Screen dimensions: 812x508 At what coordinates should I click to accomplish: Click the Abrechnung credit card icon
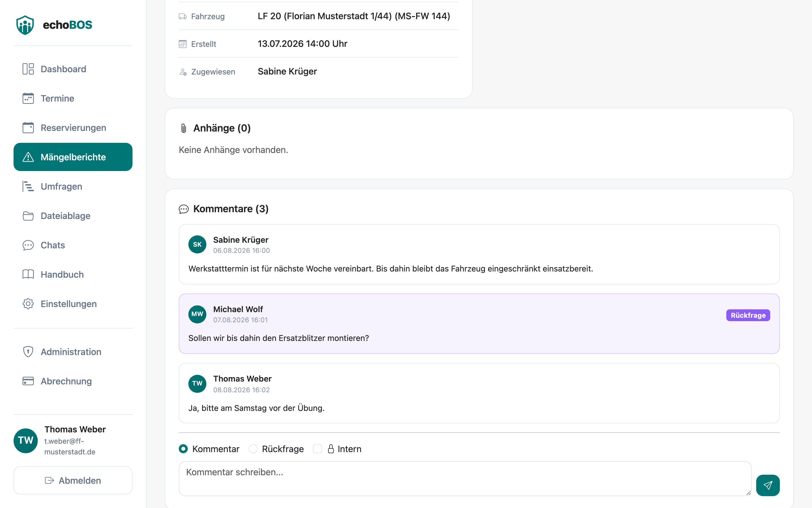28,381
